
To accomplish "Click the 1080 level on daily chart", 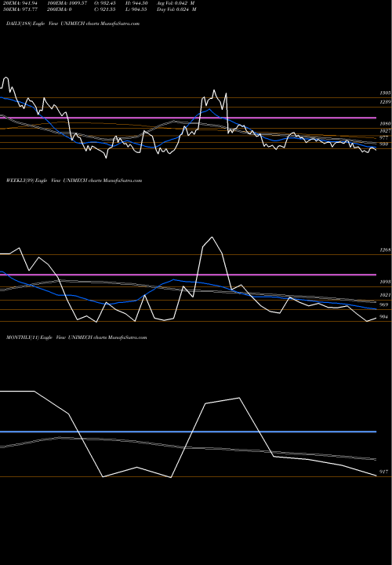I will tap(385, 124).
